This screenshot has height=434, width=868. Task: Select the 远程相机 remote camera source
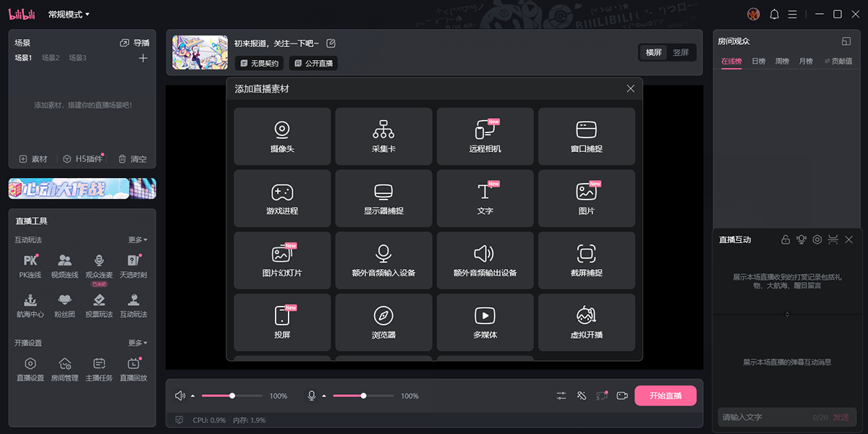point(485,136)
